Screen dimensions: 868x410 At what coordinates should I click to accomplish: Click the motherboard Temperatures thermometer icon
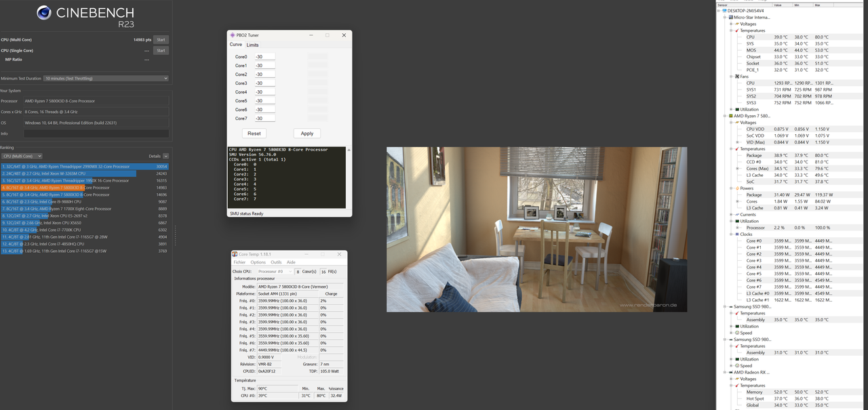(x=737, y=30)
